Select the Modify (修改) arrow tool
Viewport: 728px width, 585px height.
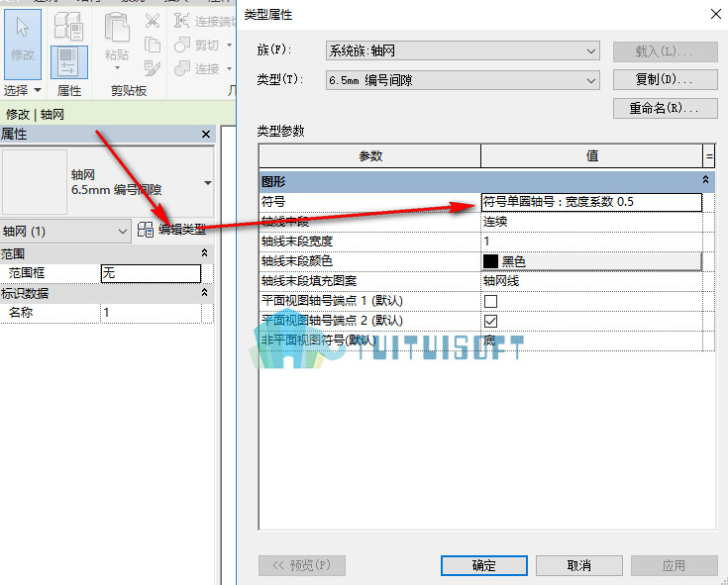pos(22,44)
